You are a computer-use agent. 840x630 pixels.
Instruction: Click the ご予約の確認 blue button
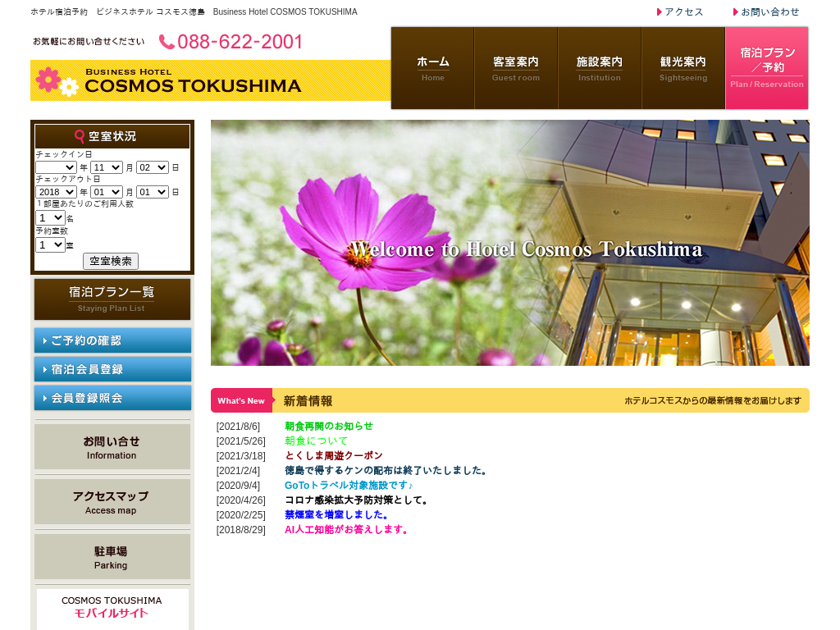click(112, 340)
